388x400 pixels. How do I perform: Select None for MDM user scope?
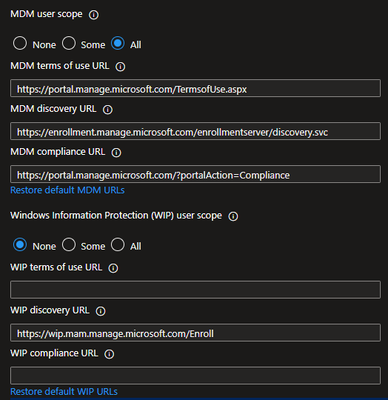tap(20, 43)
